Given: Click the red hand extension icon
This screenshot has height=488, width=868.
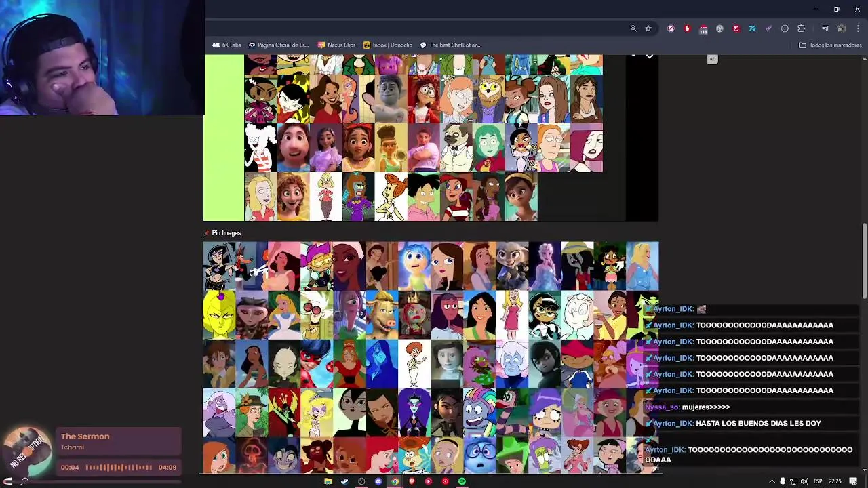Looking at the screenshot, I should 687,28.
